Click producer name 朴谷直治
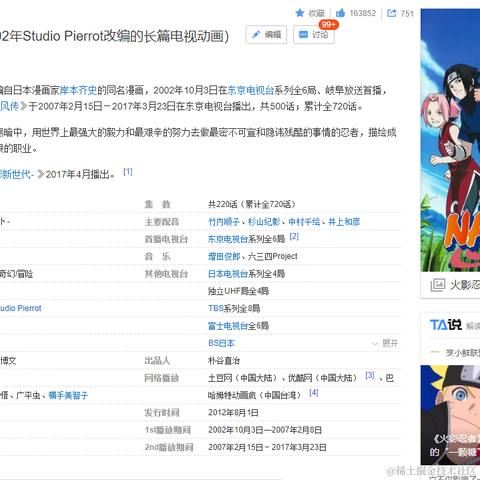The height and width of the screenshot is (480, 480). [224, 360]
